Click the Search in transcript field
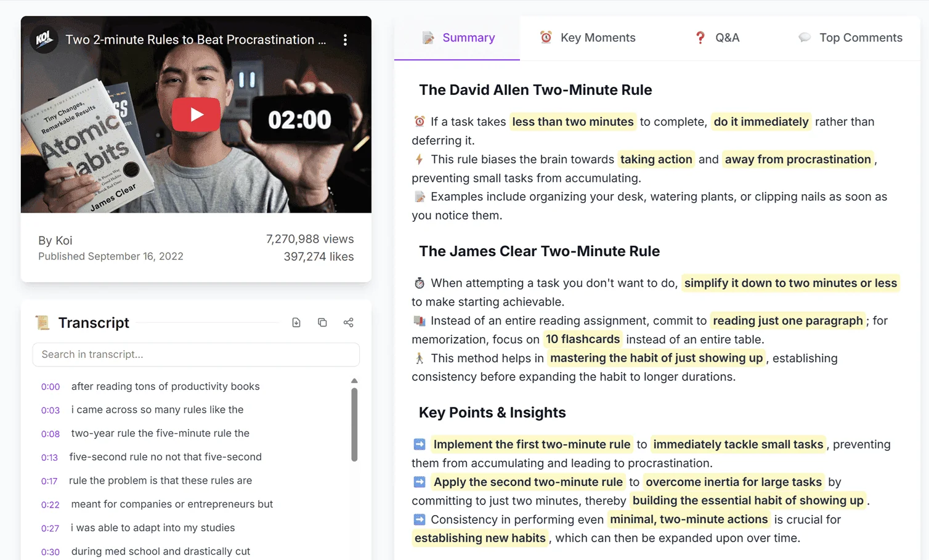The width and height of the screenshot is (929, 560). (x=196, y=355)
